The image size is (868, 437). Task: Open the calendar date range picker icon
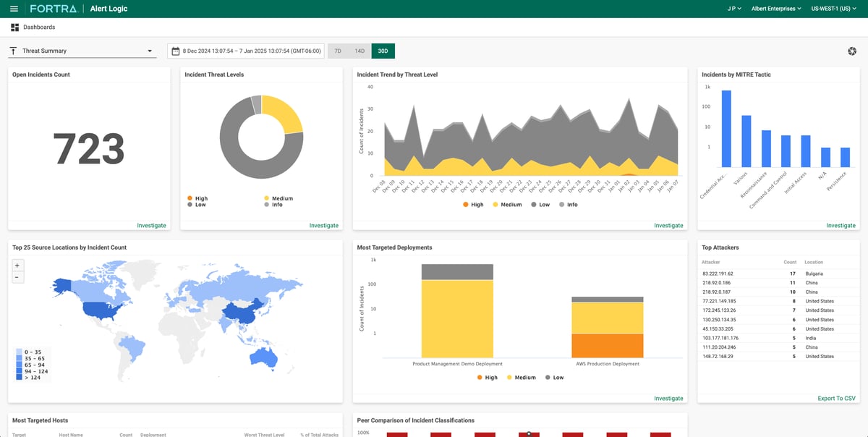pos(174,51)
